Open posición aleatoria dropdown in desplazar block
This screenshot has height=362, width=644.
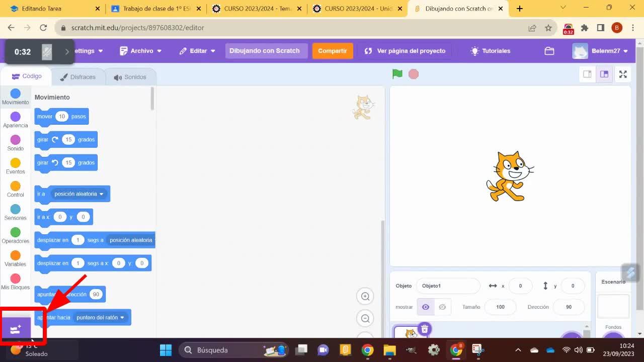(x=131, y=240)
